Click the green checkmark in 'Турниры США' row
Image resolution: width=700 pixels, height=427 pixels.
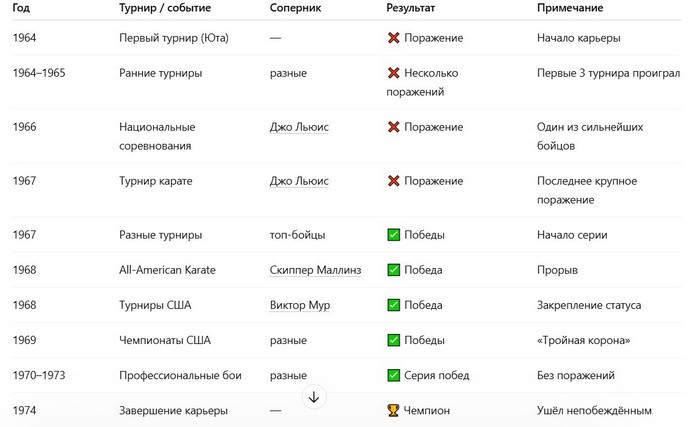(x=394, y=305)
